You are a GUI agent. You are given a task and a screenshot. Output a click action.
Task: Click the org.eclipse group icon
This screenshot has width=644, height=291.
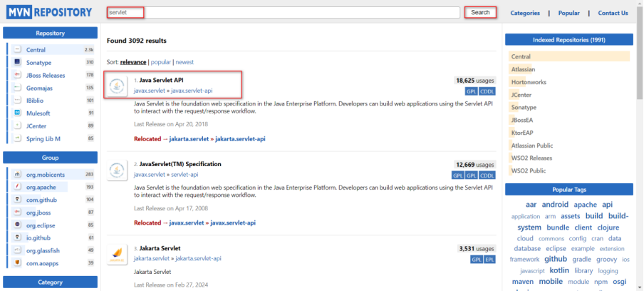17,225
